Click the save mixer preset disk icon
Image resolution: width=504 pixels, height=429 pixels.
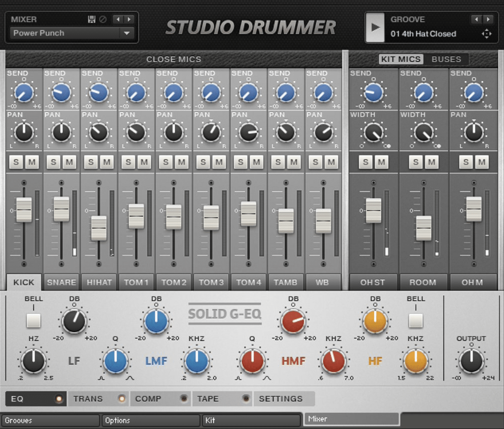(x=91, y=19)
